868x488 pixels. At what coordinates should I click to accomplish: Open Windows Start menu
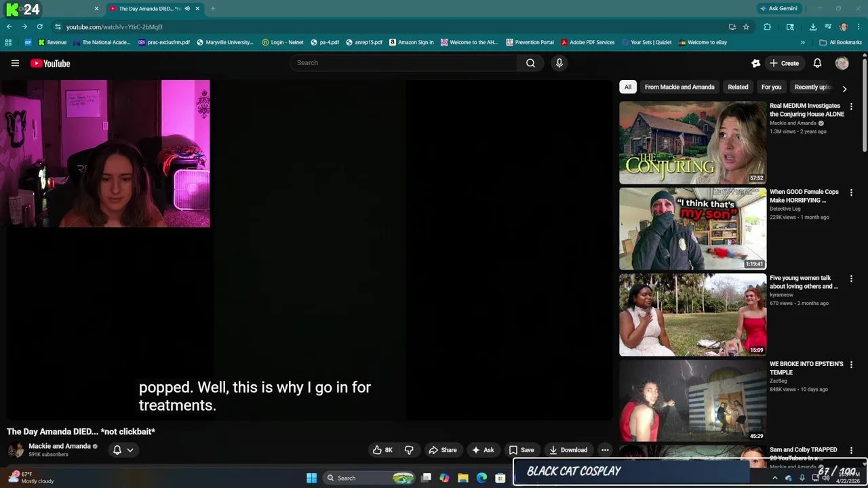311,478
